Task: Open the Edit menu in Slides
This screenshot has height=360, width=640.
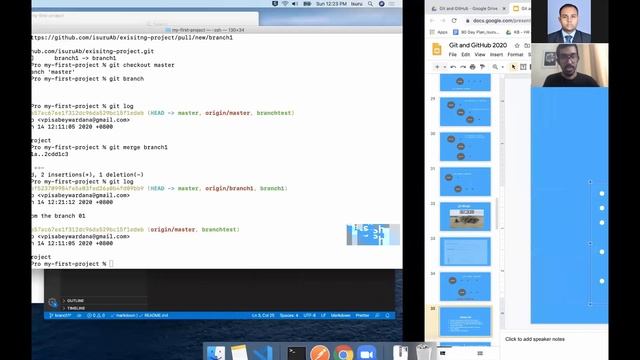Action: [465, 54]
